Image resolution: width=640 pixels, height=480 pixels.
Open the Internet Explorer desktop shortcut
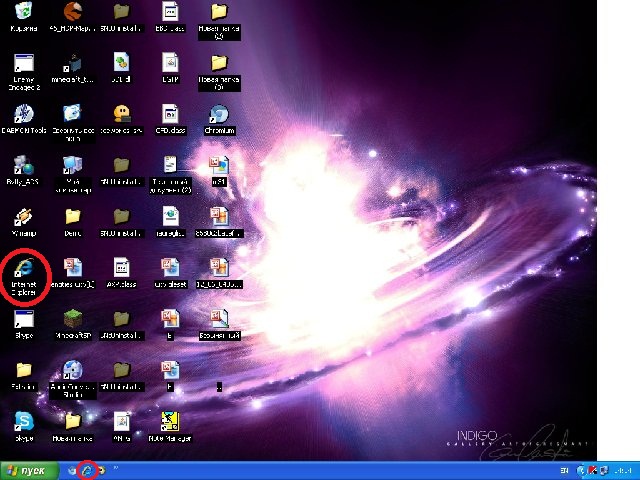[24, 268]
